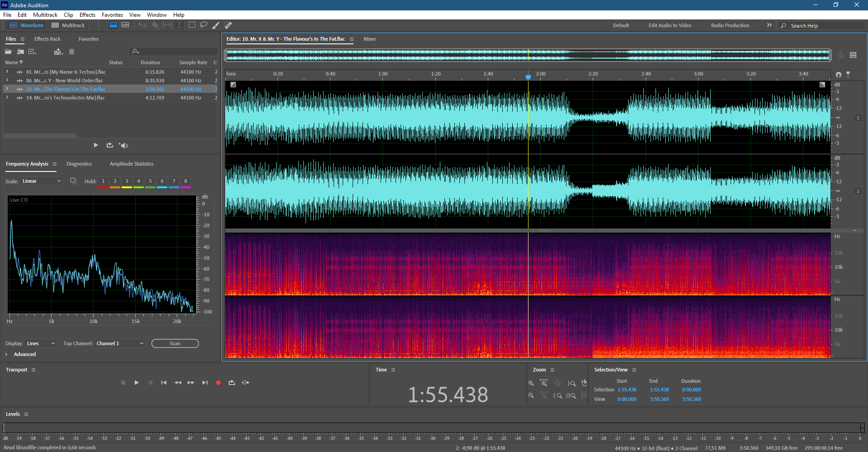Select Edit Audio to Video workspace

pos(670,25)
